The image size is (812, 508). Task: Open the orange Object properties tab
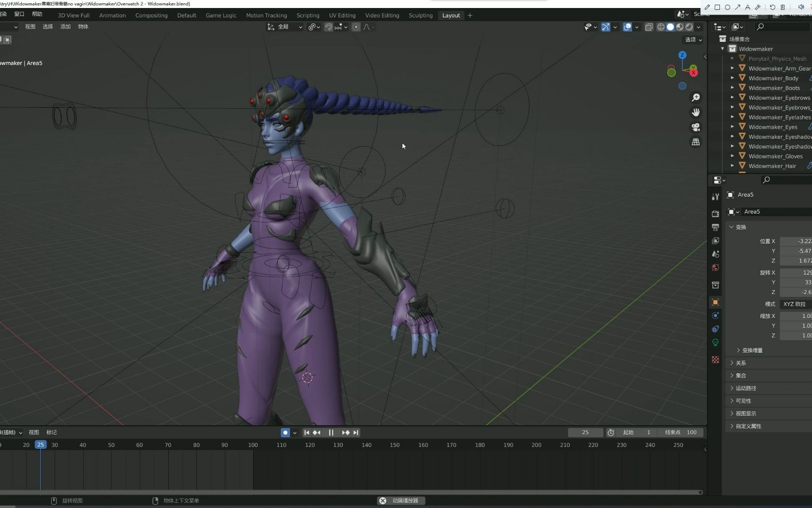715,302
